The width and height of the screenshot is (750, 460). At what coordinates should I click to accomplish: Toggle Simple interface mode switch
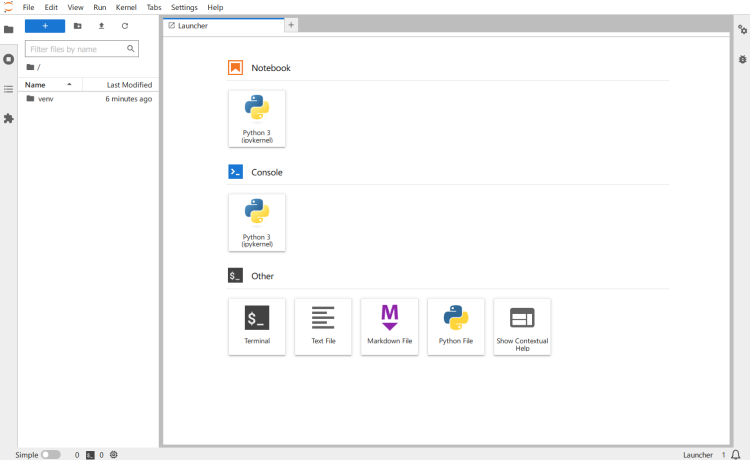coord(51,455)
